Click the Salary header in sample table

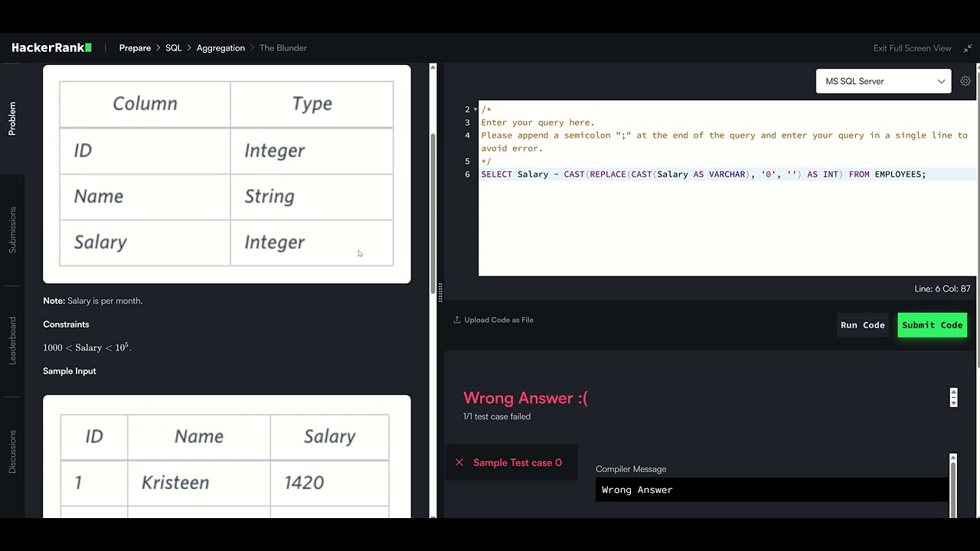click(x=330, y=436)
